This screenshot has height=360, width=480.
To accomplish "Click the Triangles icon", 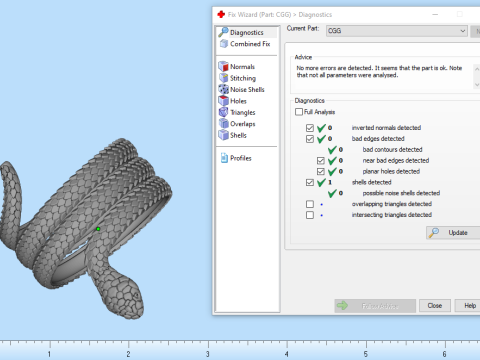I will [223, 112].
